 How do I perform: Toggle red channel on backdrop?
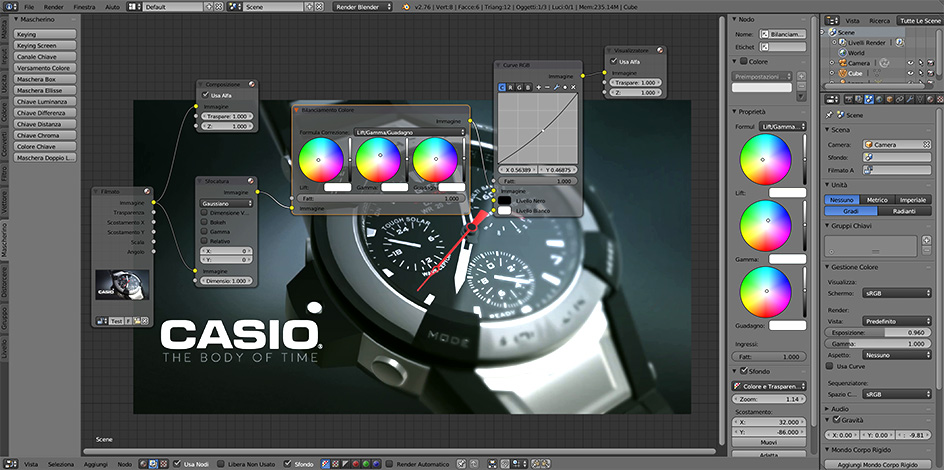[356, 464]
